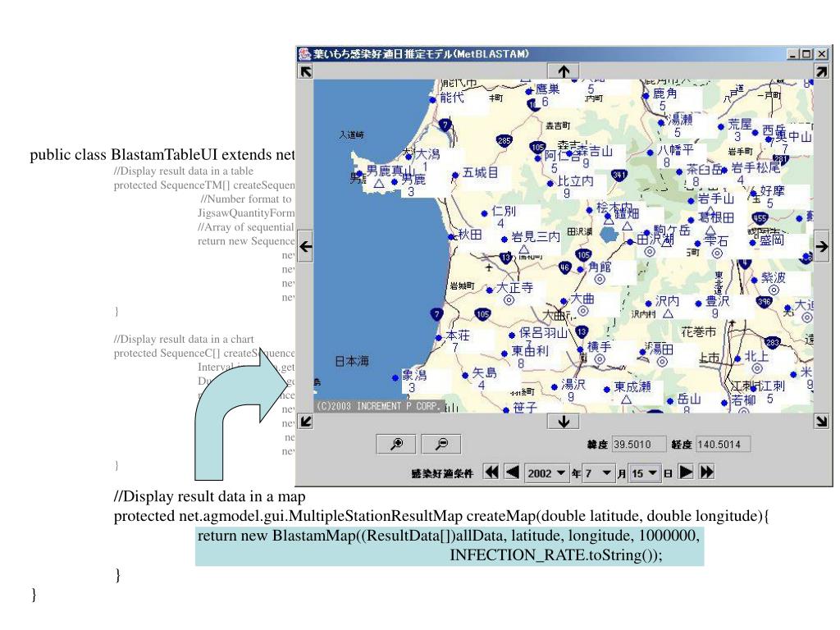Select the 大潟 station on the map
Screen dimensions: 840x630
point(409,157)
